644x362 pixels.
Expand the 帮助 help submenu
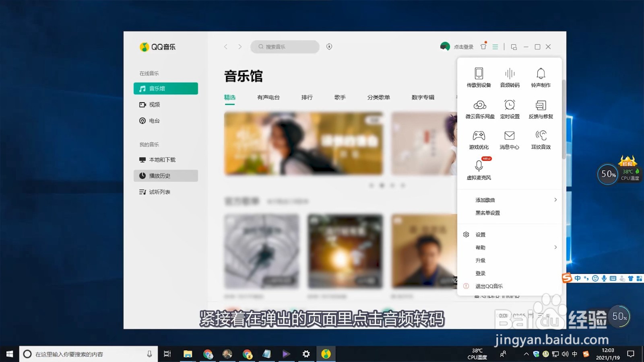481,247
